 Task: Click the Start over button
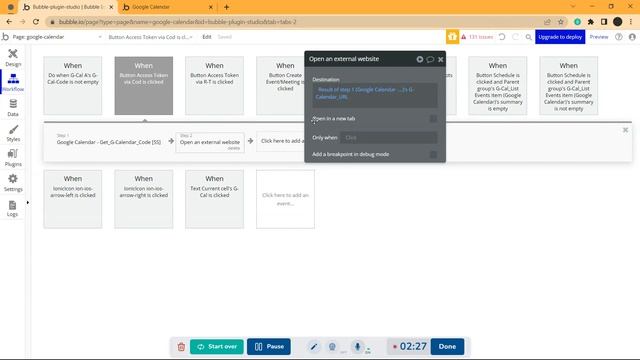pos(217,347)
